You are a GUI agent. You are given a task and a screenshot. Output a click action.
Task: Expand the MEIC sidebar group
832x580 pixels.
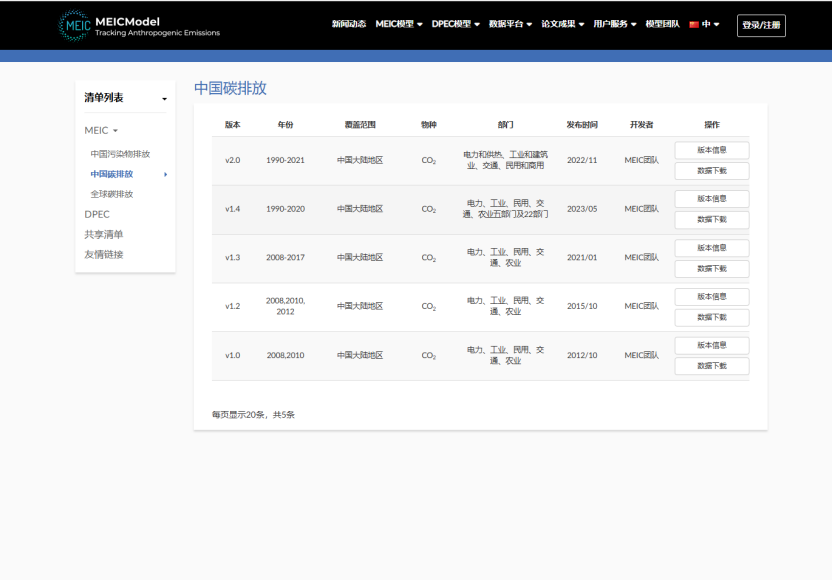click(101, 131)
